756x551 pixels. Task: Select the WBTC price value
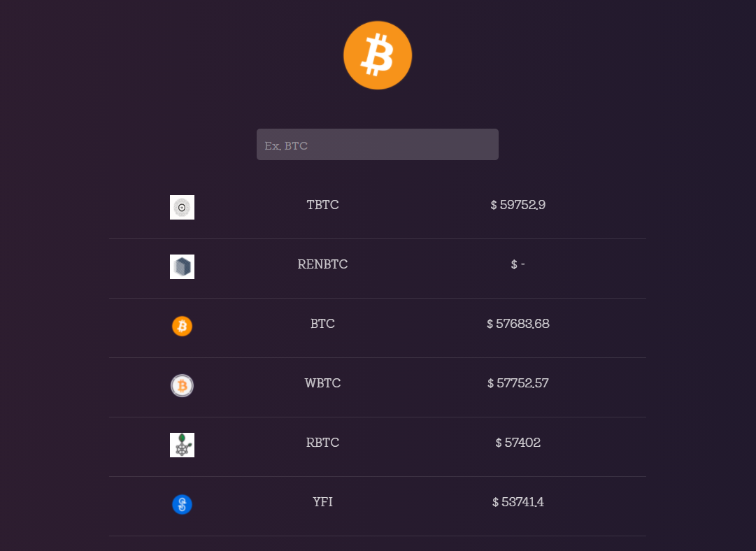[518, 383]
